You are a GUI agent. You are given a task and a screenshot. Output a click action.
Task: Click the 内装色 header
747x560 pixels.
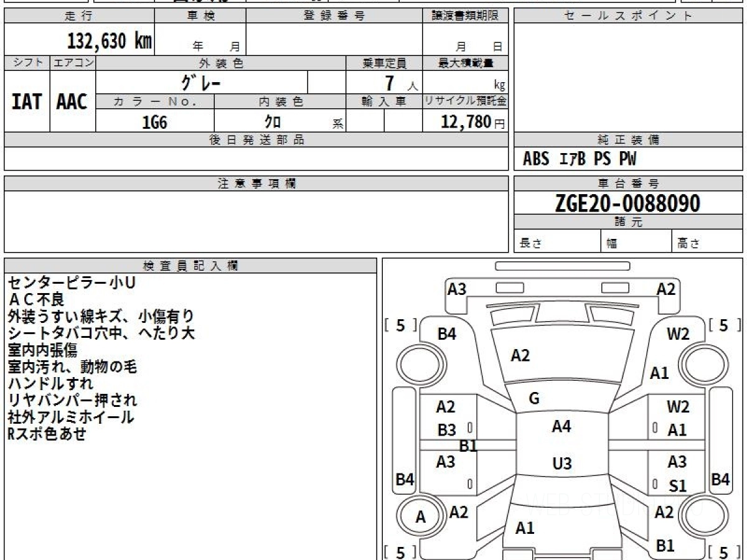(280, 101)
